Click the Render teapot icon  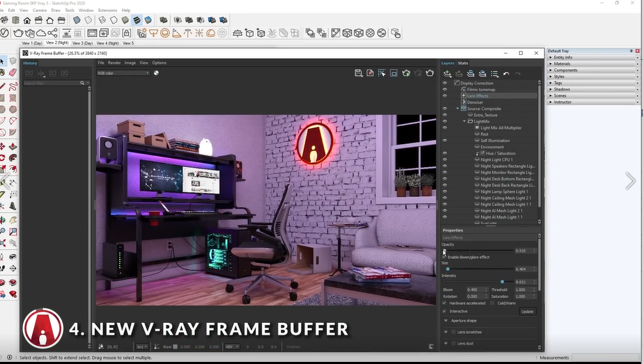tap(18, 33)
